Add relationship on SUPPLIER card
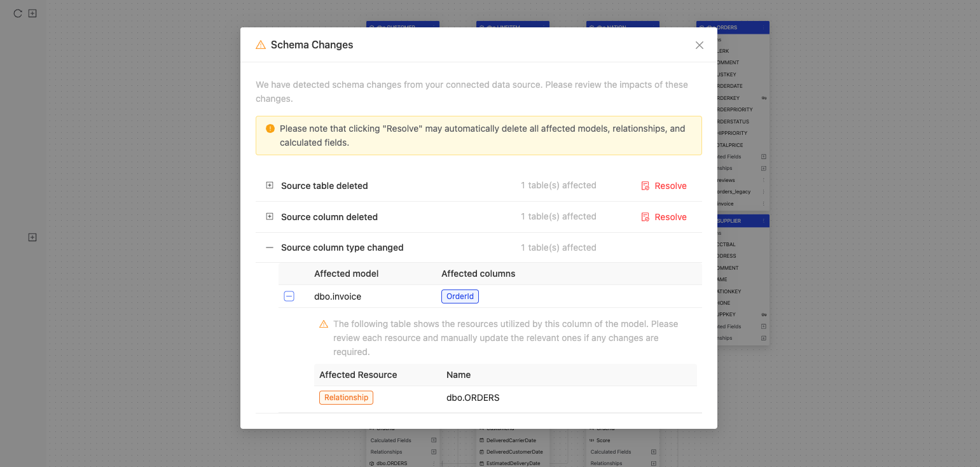Viewport: 980px width, 467px height. click(x=764, y=338)
